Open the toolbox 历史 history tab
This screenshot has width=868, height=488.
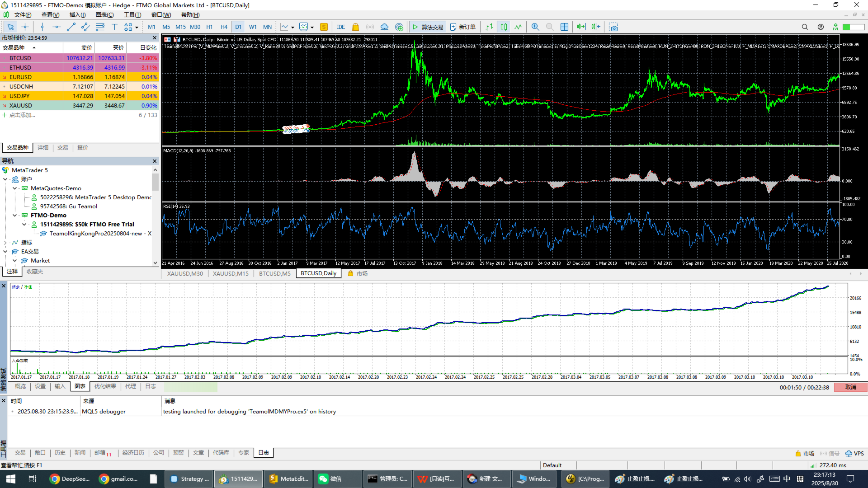[60, 453]
